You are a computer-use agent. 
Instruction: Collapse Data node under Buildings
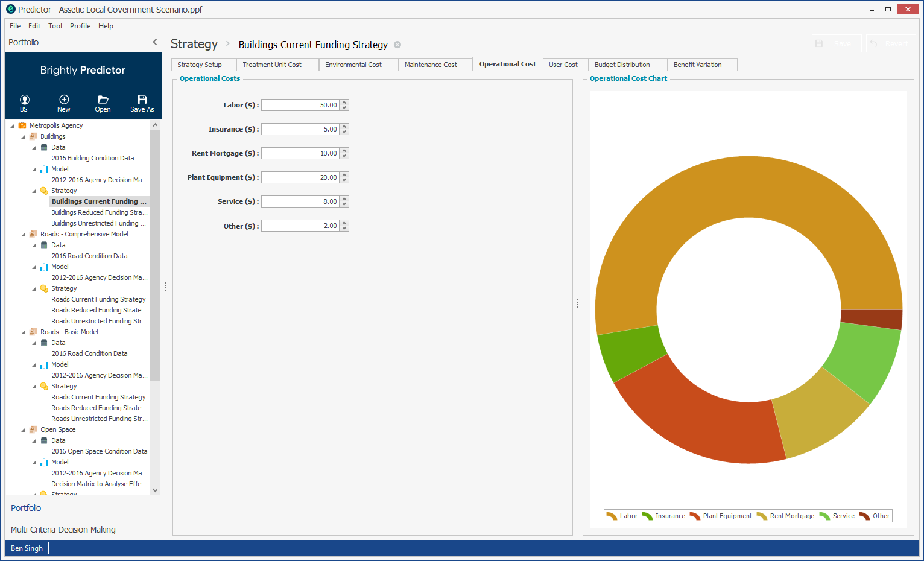pos(34,148)
